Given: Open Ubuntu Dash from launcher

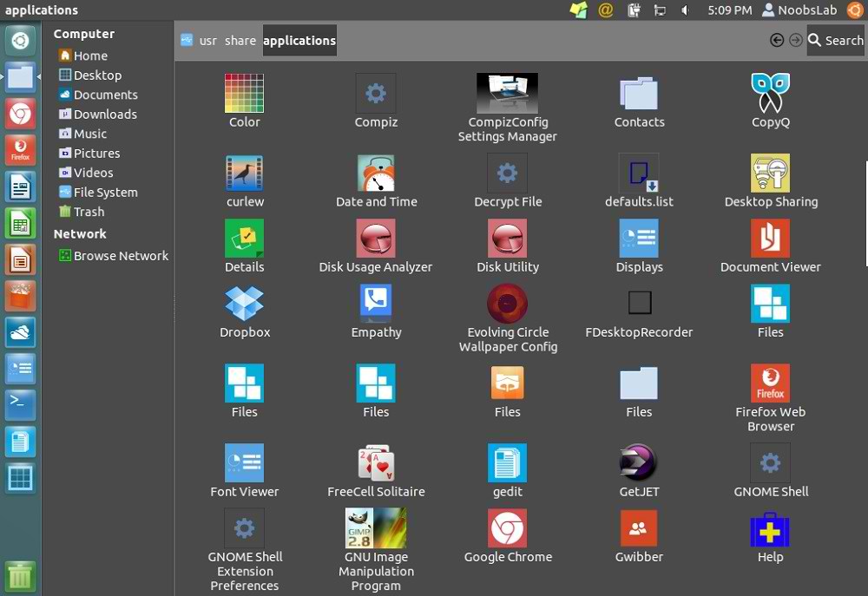Looking at the screenshot, I should pos(20,41).
